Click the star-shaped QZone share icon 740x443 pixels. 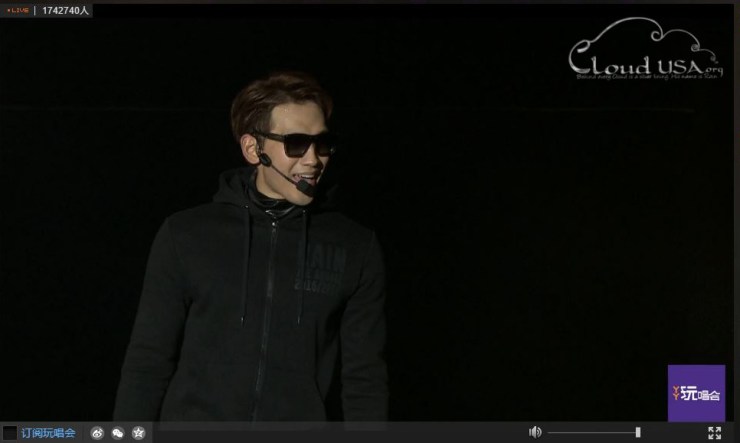pos(139,433)
